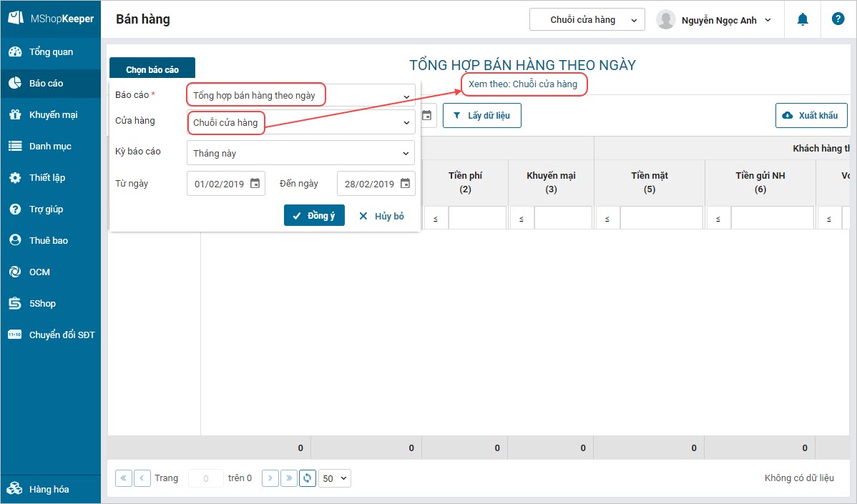
Task: Click the Trang page number field
Action: click(x=205, y=478)
